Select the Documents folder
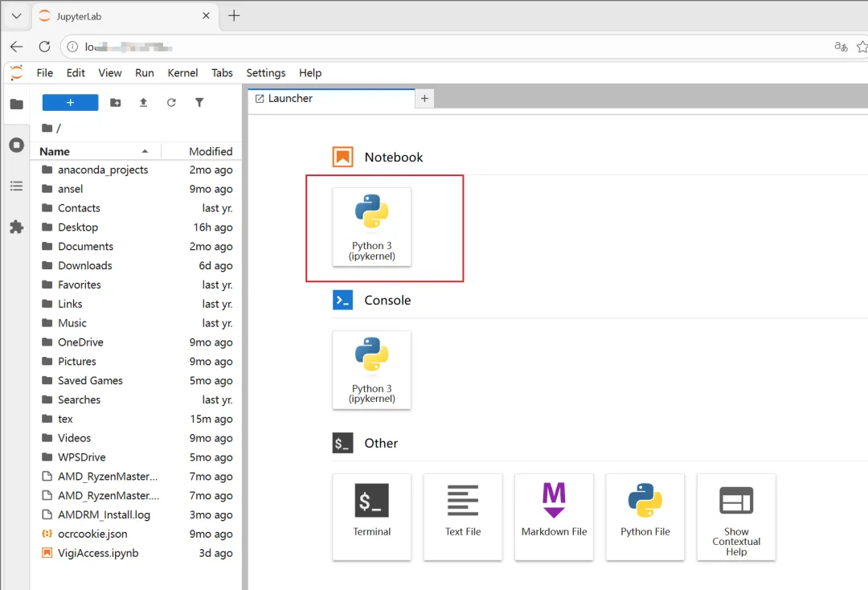 click(137, 246)
